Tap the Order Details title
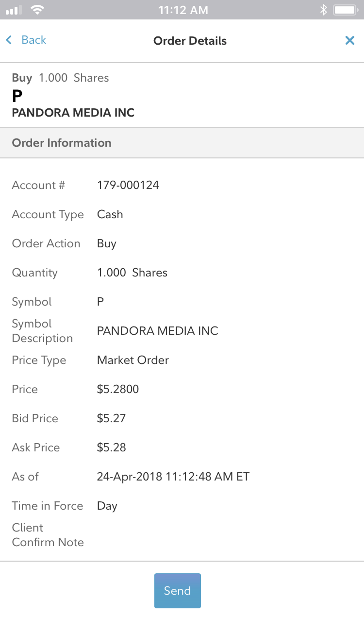The height and width of the screenshot is (618, 364). (x=190, y=41)
